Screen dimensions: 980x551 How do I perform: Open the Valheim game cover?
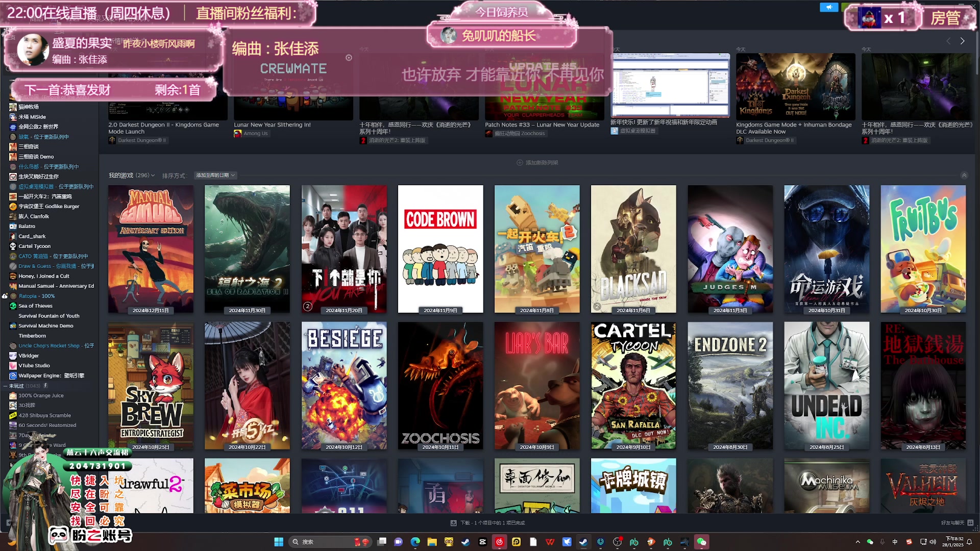coord(923,486)
